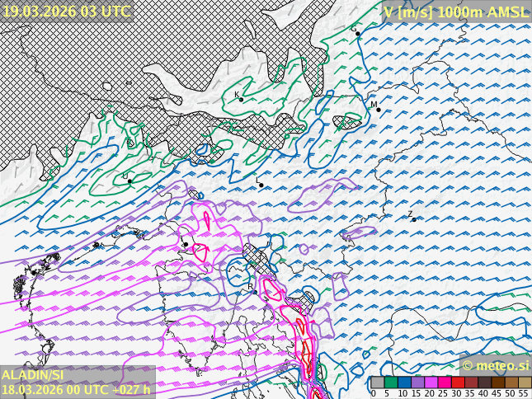532x399 pixels.
Task: Select the hot pink 25 m/s legend swatch
Action: (x=444, y=383)
